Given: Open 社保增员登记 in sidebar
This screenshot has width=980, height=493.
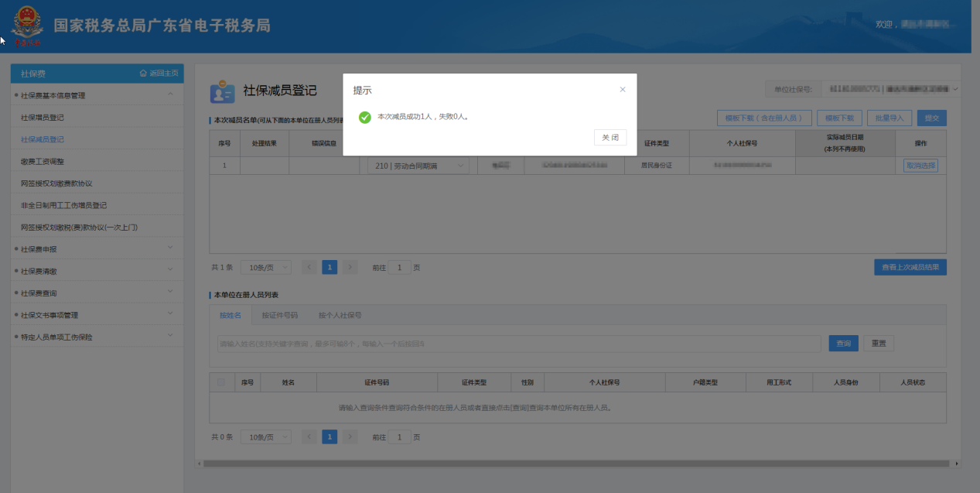Looking at the screenshot, I should coord(43,118).
